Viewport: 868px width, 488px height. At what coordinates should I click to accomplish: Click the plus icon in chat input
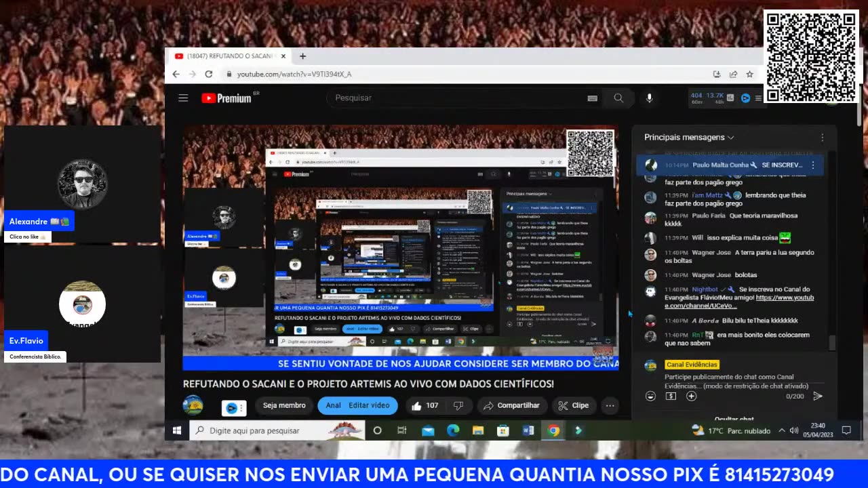click(x=691, y=396)
